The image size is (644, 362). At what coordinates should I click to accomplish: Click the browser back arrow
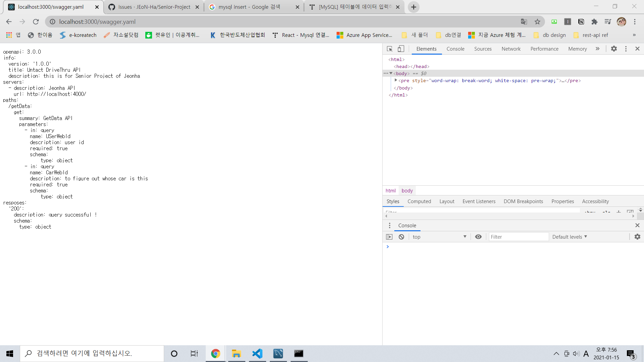pos(9,22)
